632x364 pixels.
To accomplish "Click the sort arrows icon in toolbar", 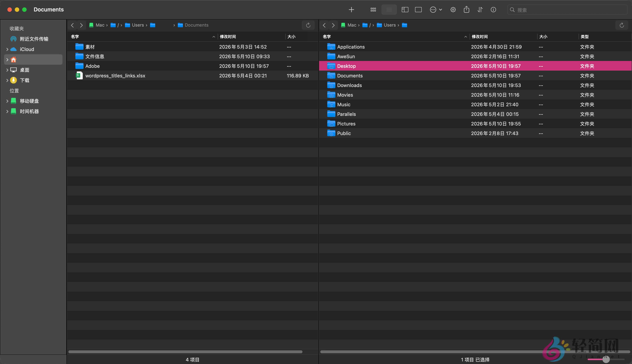I will (480, 10).
